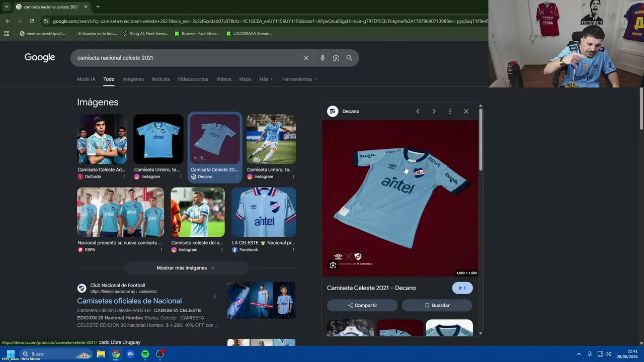This screenshot has width=644, height=362.
Task: Search inside the image with the Lens overlay icon
Action: [x=333, y=265]
